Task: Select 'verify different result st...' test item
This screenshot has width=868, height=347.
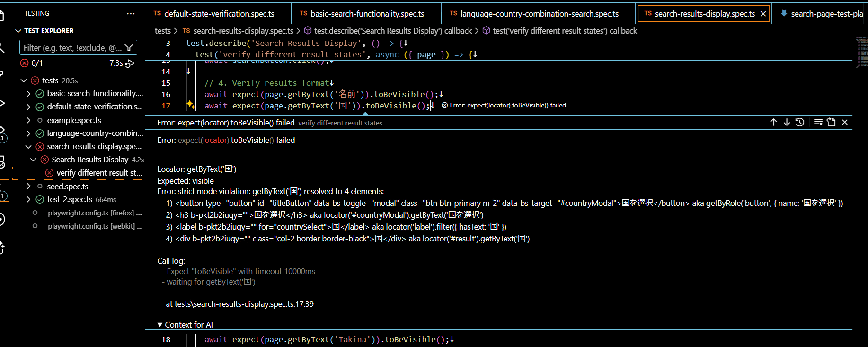Action: (x=99, y=173)
